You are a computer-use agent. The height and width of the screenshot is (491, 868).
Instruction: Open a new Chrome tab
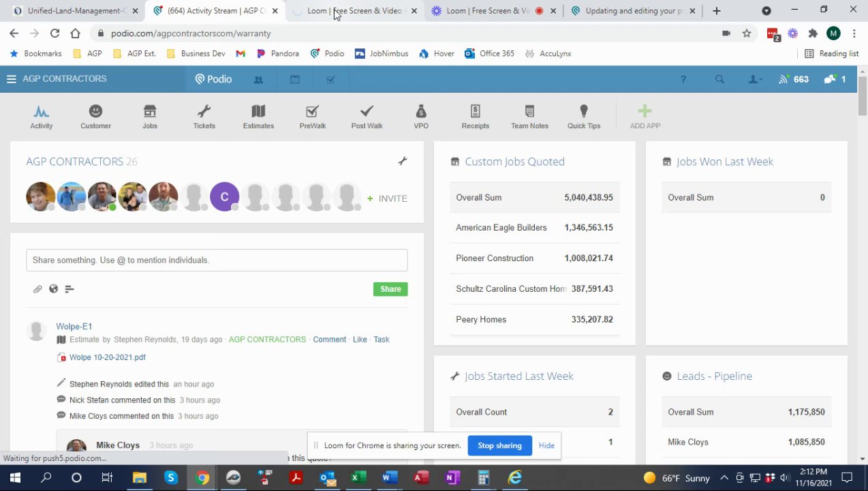[x=716, y=11]
